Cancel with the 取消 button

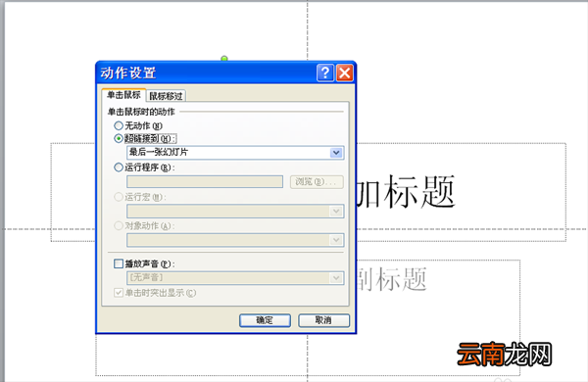pos(323,320)
